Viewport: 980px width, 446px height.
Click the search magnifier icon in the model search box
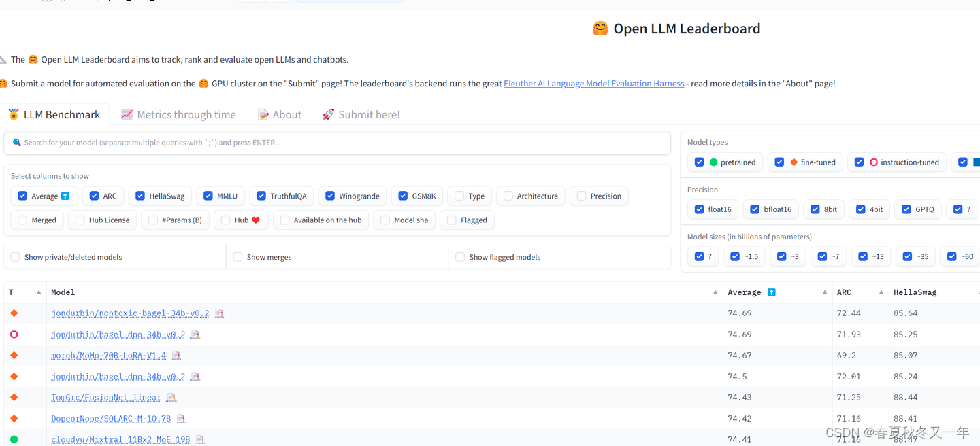coord(17,143)
